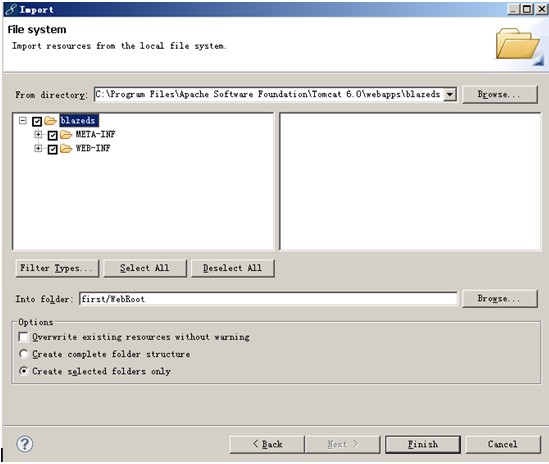Uncheck the META-INF folder checkbox

point(53,135)
